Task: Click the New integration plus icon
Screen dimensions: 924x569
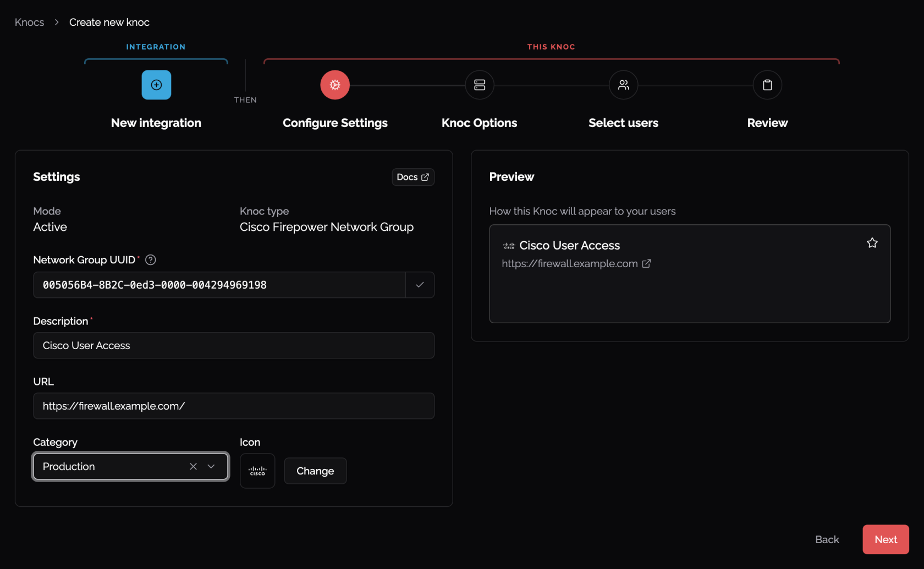Action: tap(156, 85)
